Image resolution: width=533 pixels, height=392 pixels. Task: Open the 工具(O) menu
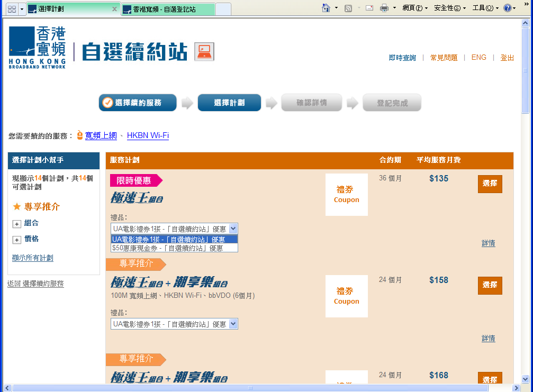coord(485,8)
